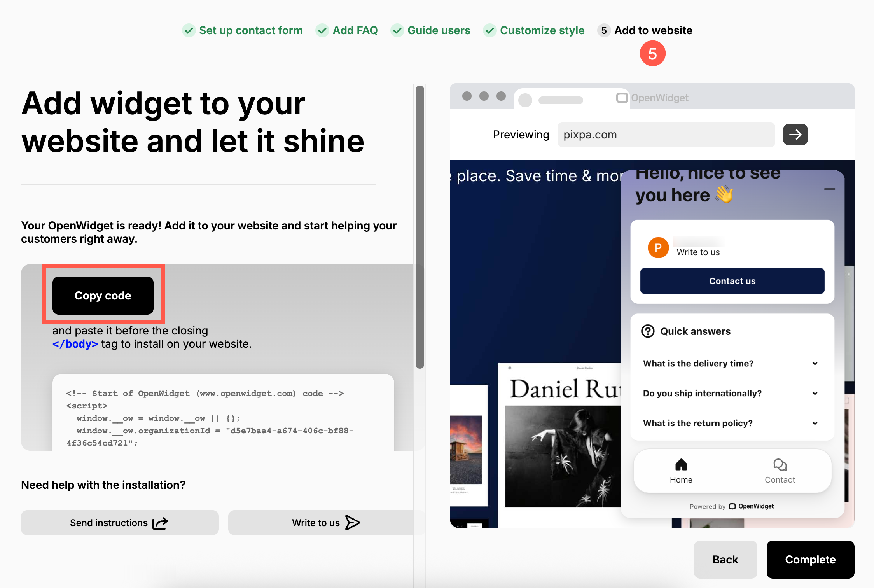
Task: Click OpenWidget link in Powered by footer
Action: [751, 506]
